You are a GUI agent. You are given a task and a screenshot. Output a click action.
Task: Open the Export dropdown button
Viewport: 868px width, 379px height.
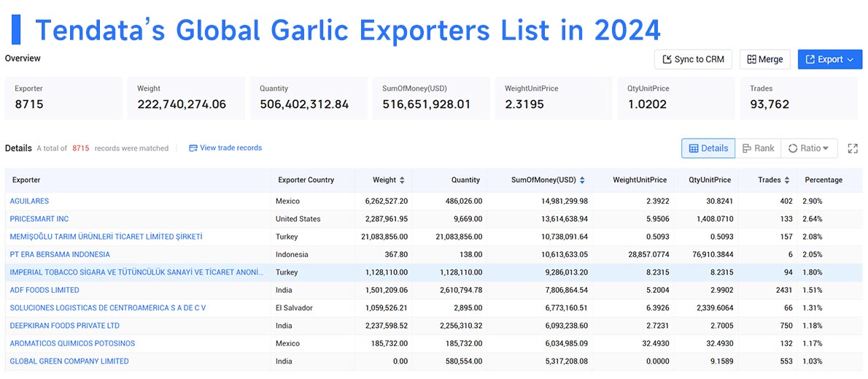coord(830,59)
